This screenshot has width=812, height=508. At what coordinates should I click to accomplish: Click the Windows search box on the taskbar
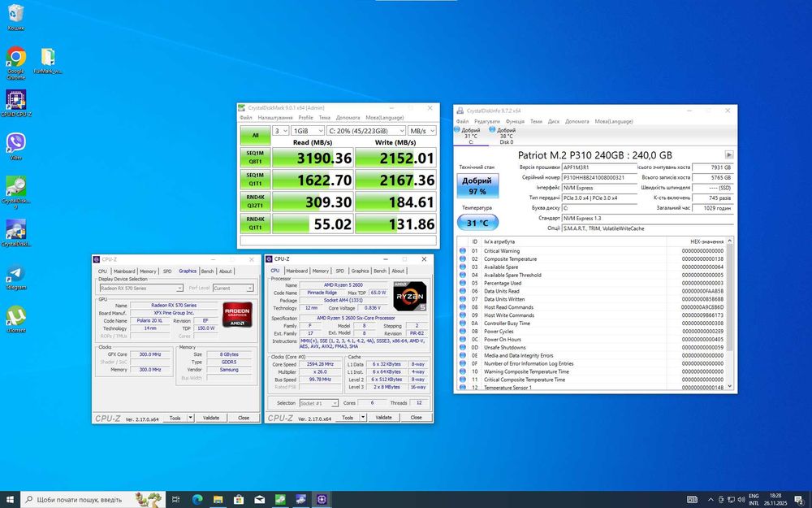(93, 499)
